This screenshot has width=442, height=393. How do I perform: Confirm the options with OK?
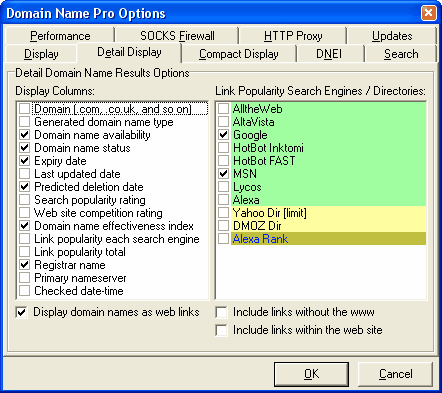click(x=311, y=374)
